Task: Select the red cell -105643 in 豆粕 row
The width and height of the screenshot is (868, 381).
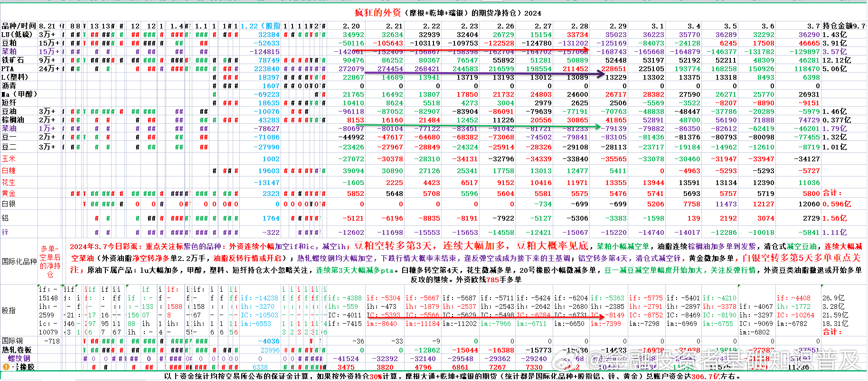Action: (387, 43)
